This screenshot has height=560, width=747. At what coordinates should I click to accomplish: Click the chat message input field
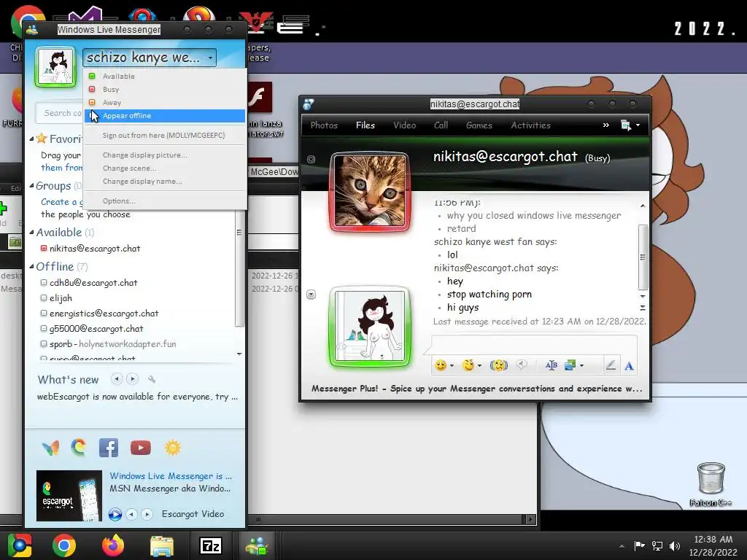click(x=533, y=344)
